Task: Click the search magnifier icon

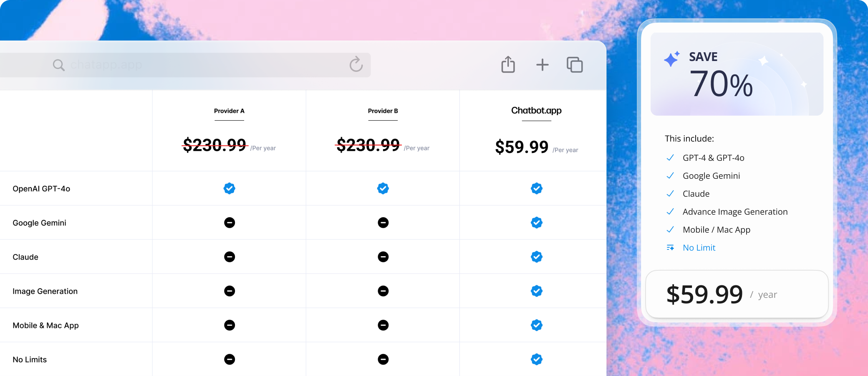Action: click(x=58, y=65)
